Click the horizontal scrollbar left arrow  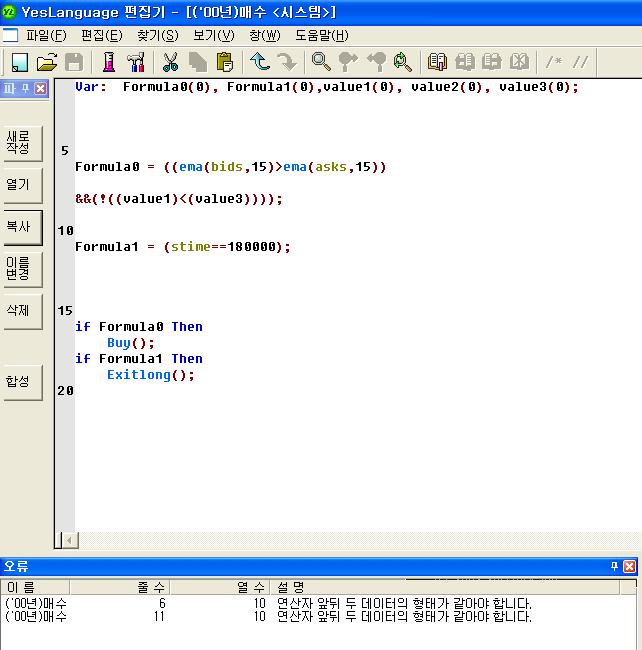tap(70, 540)
